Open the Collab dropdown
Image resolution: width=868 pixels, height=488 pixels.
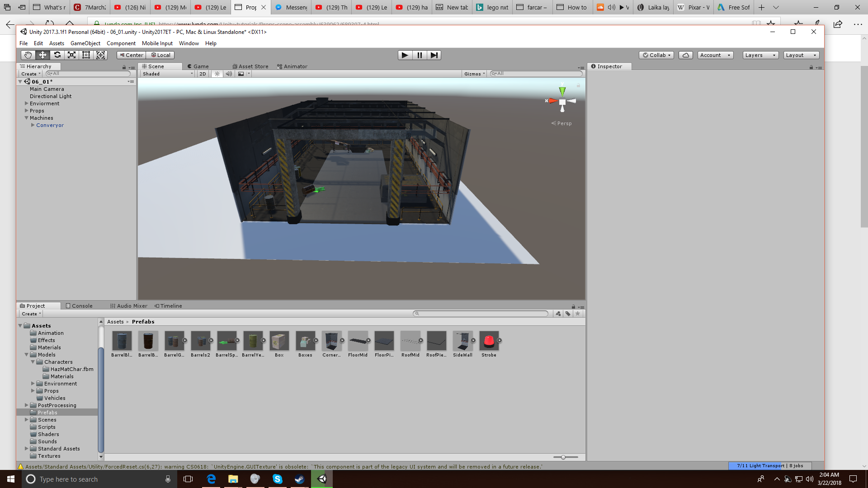point(656,55)
